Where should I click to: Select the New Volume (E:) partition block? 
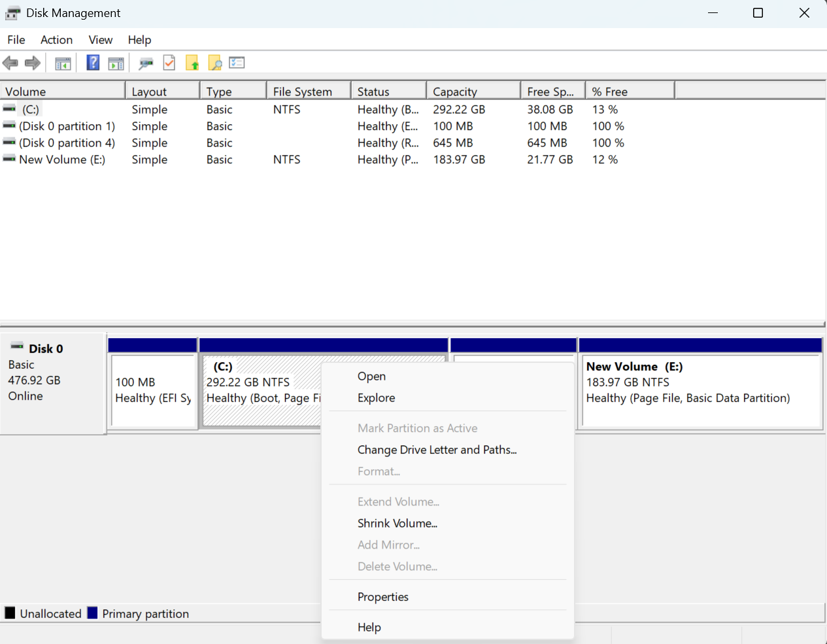700,391
